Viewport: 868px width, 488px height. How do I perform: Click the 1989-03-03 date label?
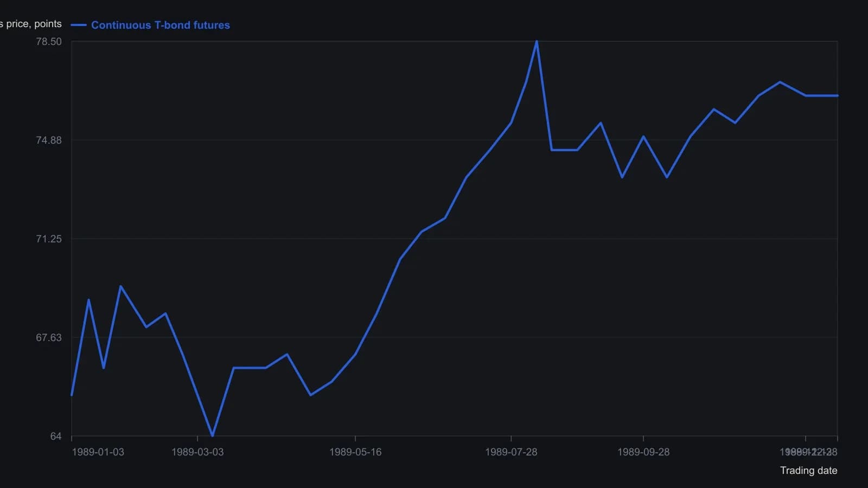coord(197,452)
